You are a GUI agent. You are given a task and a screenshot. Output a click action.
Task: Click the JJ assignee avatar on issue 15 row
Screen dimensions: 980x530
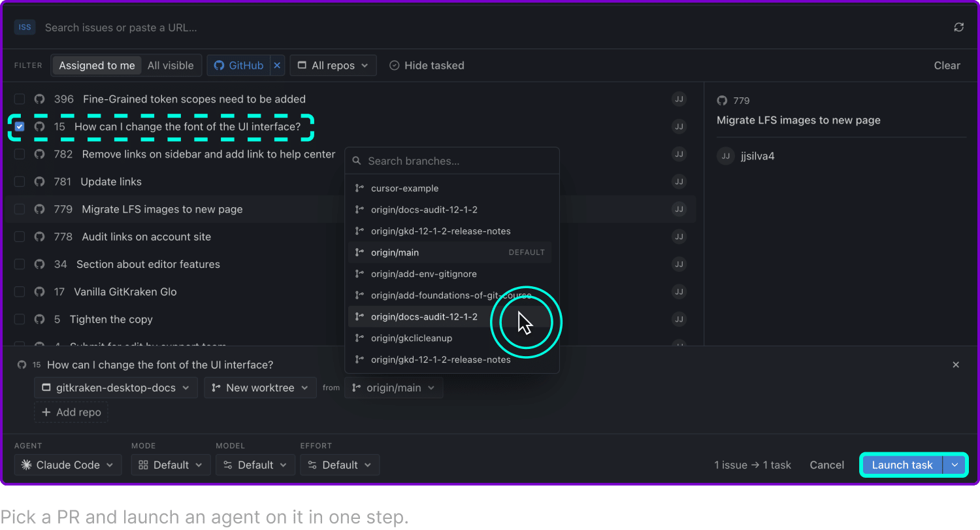[679, 127]
